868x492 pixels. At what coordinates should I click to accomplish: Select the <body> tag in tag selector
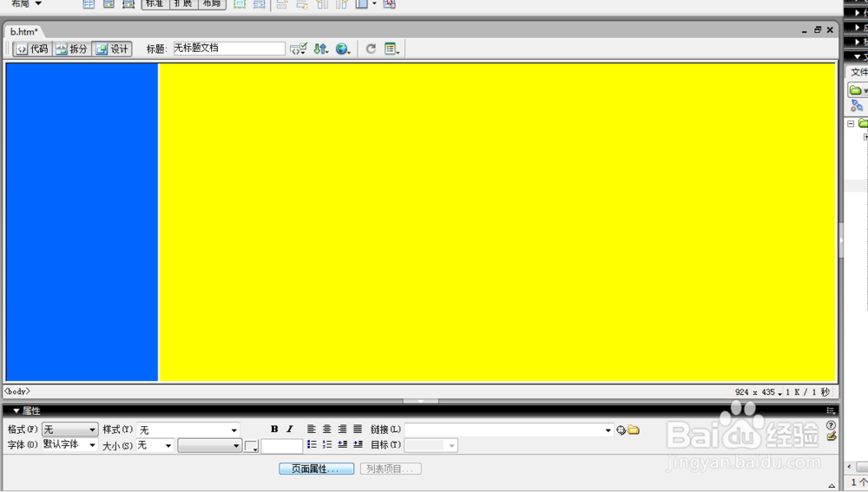(17, 391)
